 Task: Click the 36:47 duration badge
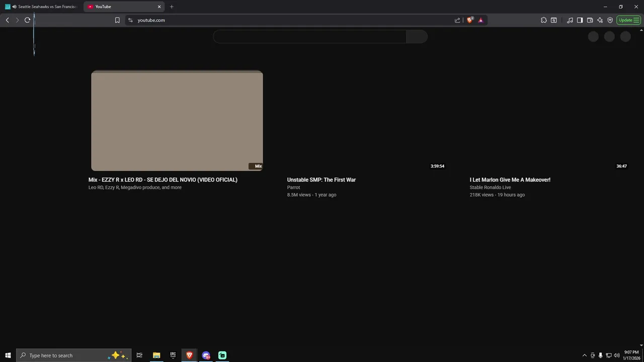[621, 166]
